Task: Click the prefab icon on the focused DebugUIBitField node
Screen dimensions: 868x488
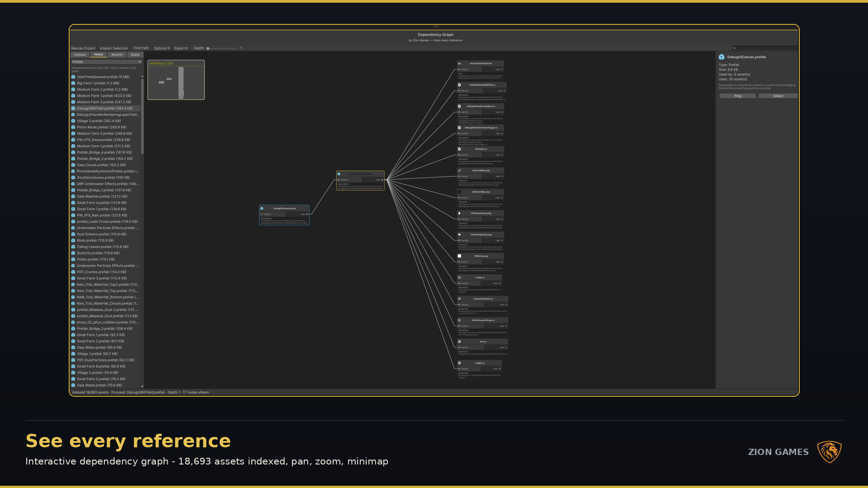Action: (x=339, y=174)
